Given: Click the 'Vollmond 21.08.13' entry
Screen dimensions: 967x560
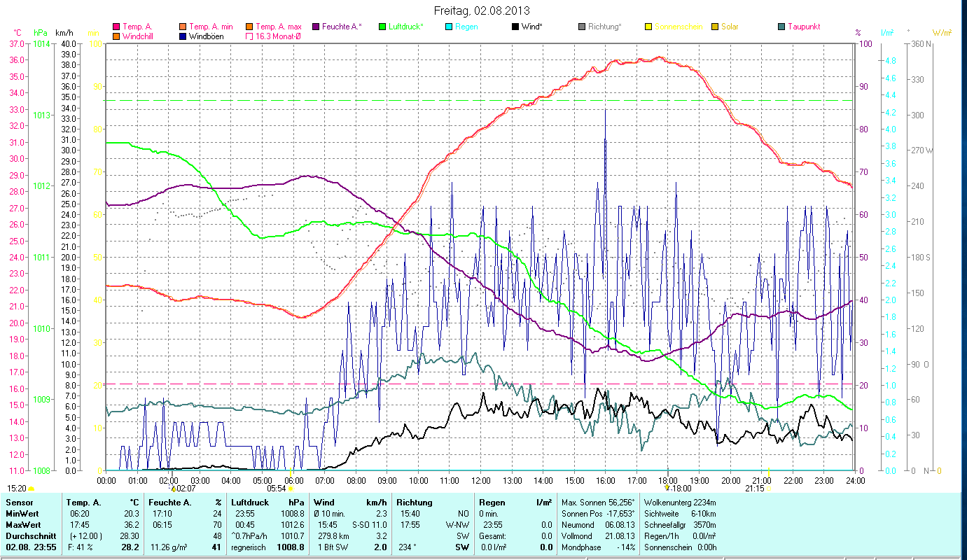Looking at the screenshot, I should pyautogui.click(x=598, y=535).
